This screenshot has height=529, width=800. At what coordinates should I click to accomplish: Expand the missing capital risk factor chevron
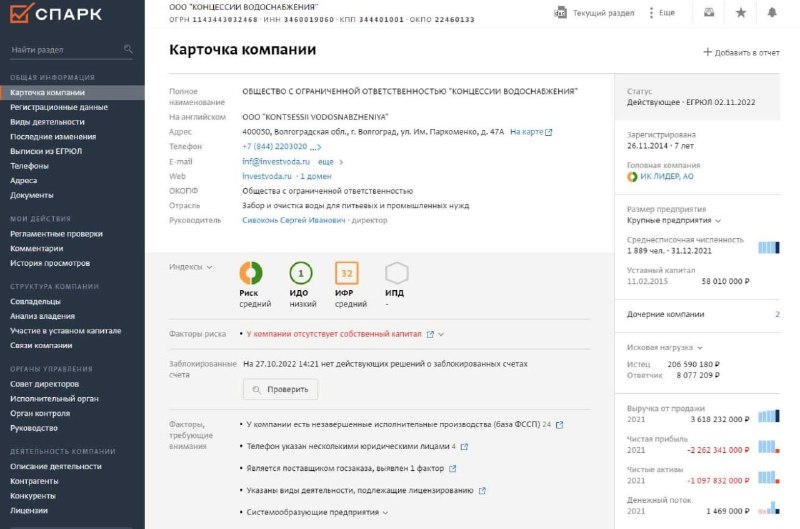[x=441, y=334]
